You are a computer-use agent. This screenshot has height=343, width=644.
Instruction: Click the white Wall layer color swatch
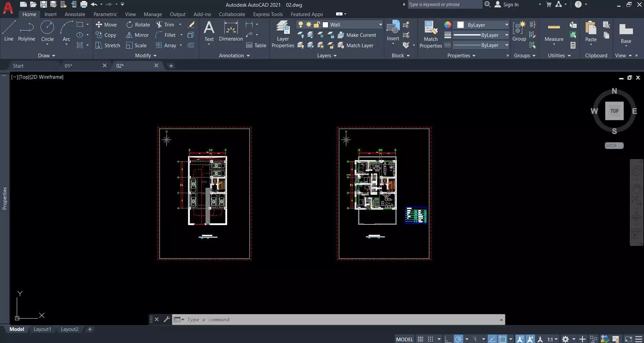tap(325, 24)
